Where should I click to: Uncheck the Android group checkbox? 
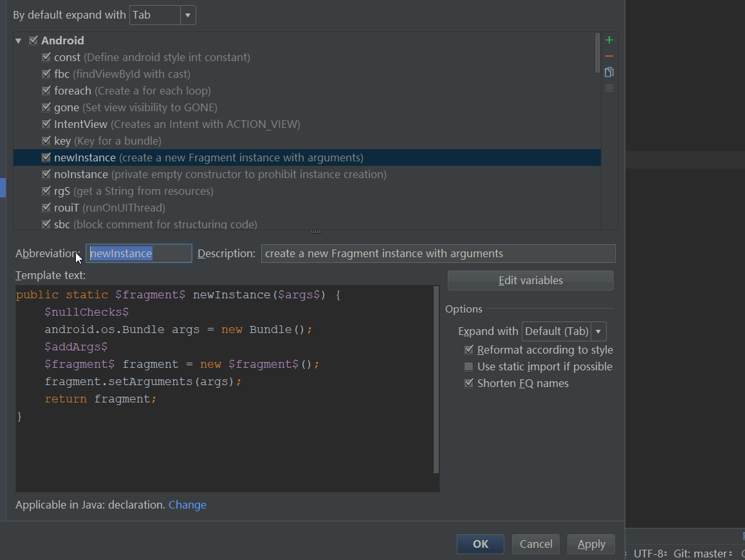pos(33,41)
